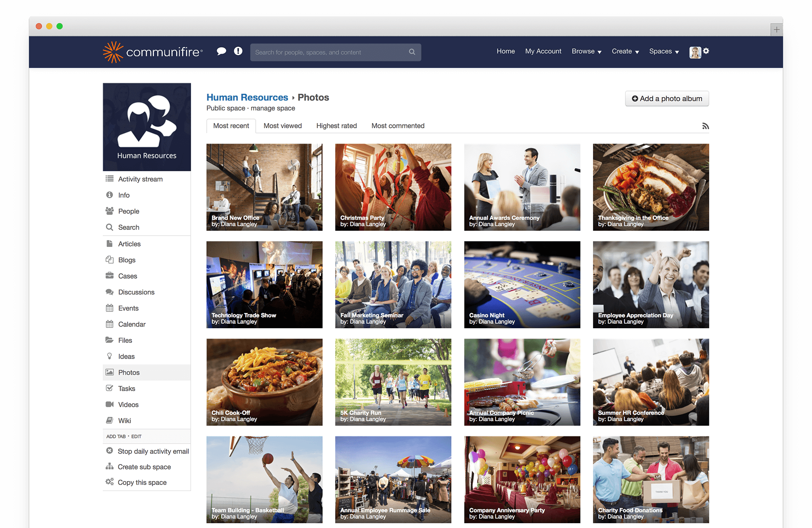
Task: Click the RSS feed icon
Action: click(x=706, y=126)
